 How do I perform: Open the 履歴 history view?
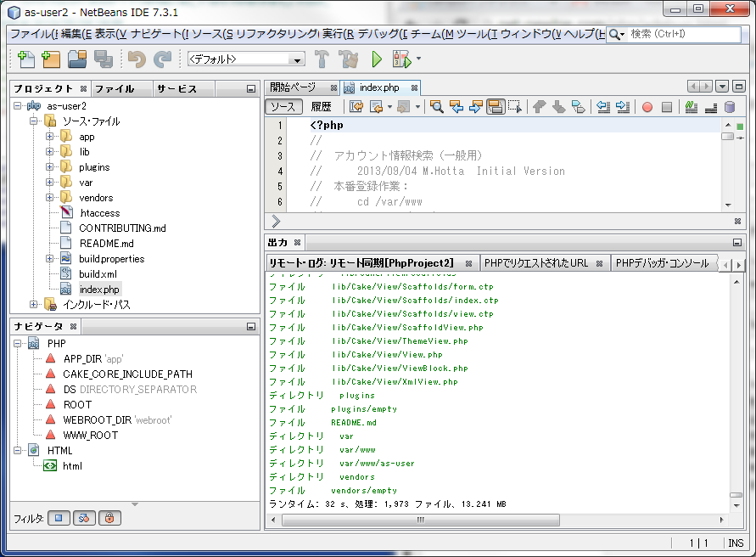pyautogui.click(x=321, y=107)
